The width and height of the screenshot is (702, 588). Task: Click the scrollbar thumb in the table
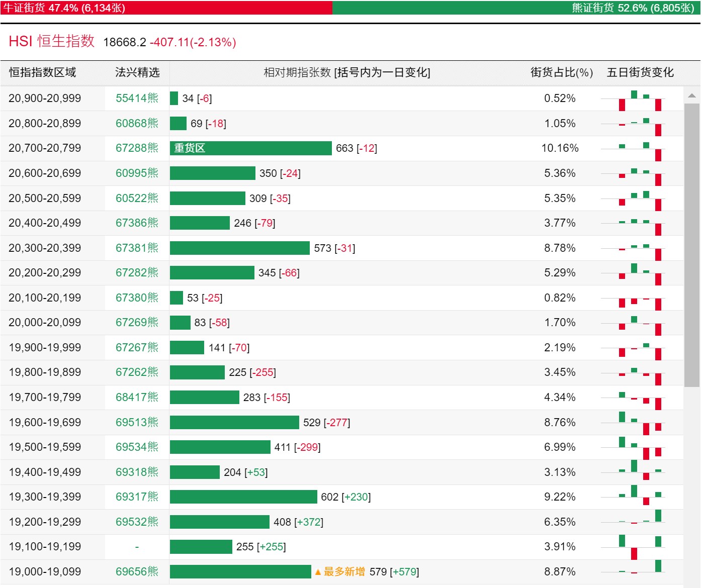691,245
